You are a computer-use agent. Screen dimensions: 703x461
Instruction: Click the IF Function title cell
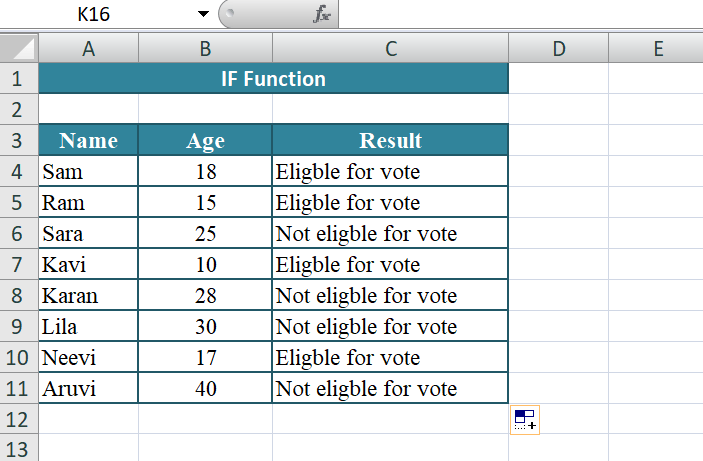[273, 79]
